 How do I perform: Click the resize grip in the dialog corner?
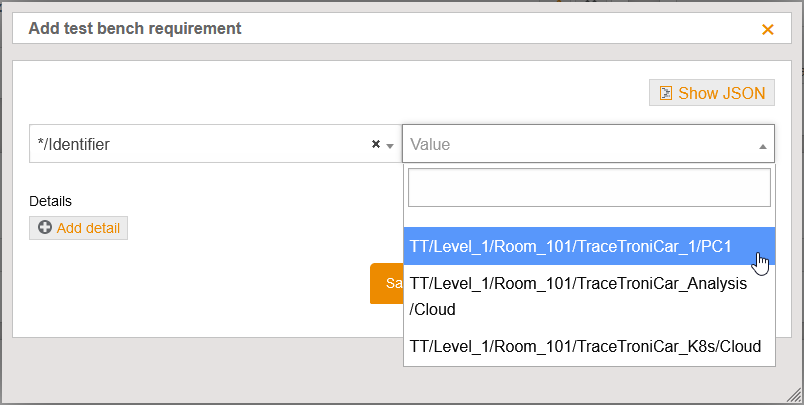click(x=794, y=395)
